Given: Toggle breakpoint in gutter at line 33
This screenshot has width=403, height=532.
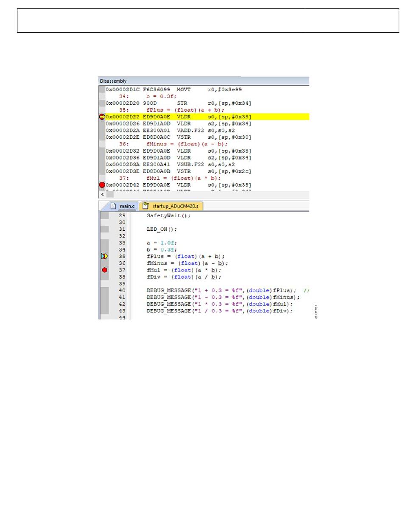Looking at the screenshot, I should pyautogui.click(x=104, y=243).
